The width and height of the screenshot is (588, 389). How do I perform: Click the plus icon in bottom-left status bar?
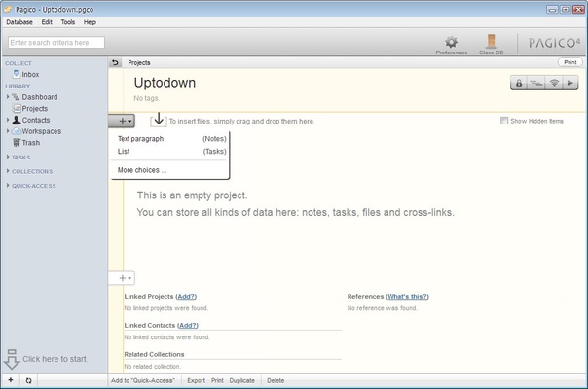click(x=11, y=380)
